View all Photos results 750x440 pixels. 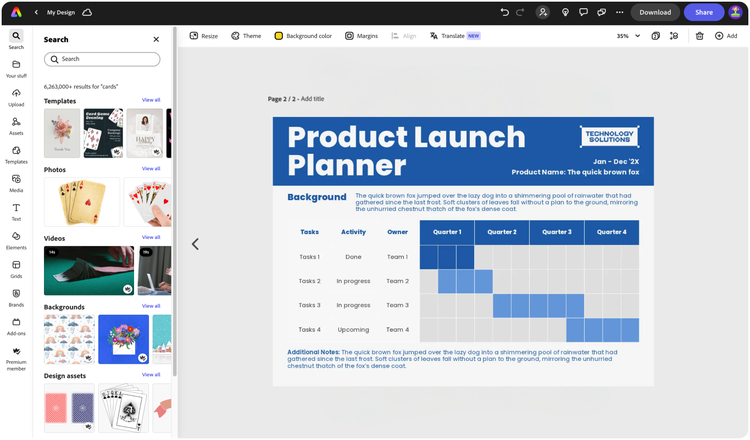point(151,168)
